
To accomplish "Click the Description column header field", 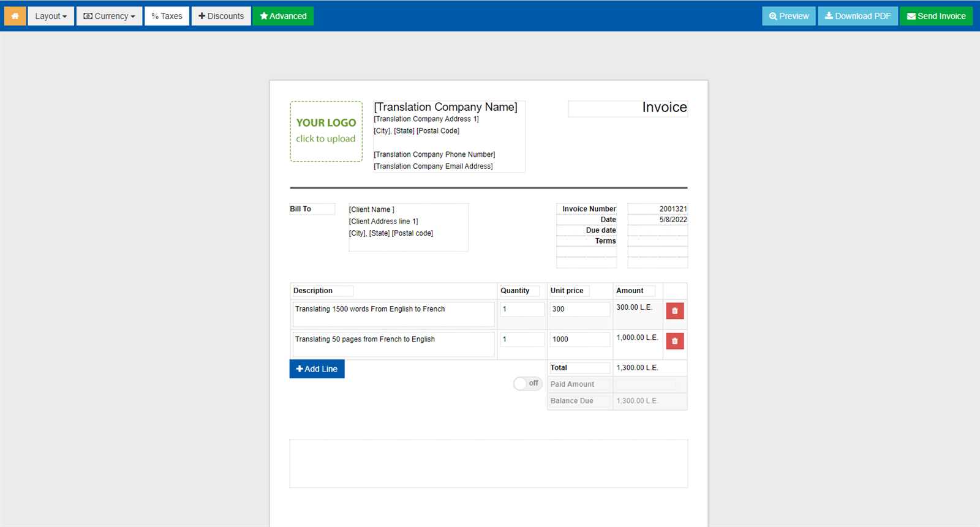I will (323, 291).
